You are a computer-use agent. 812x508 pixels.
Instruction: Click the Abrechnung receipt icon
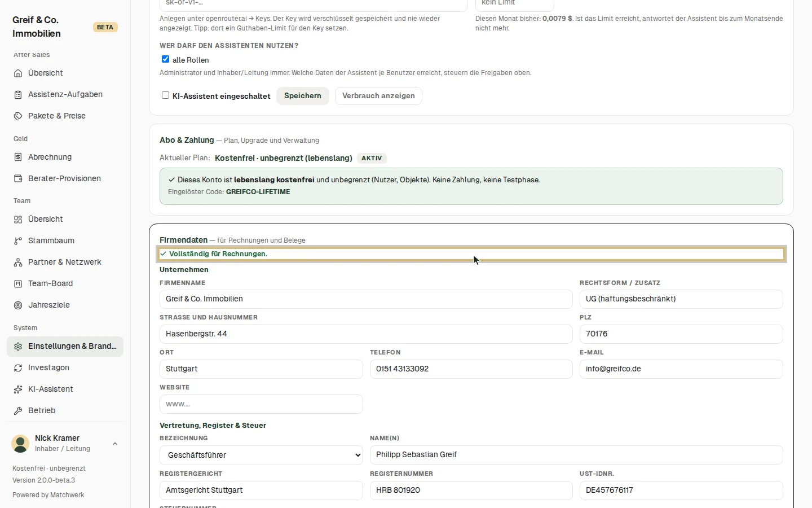click(18, 157)
